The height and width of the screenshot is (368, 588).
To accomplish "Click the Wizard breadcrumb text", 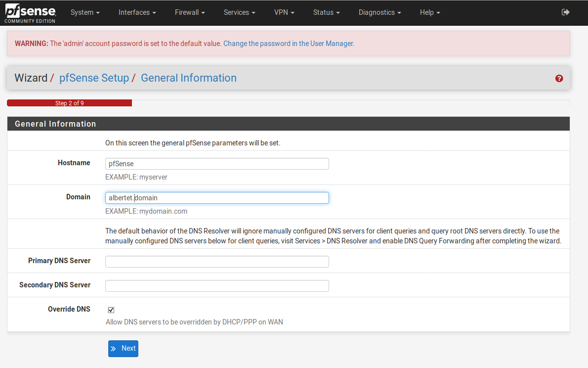I will (31, 78).
